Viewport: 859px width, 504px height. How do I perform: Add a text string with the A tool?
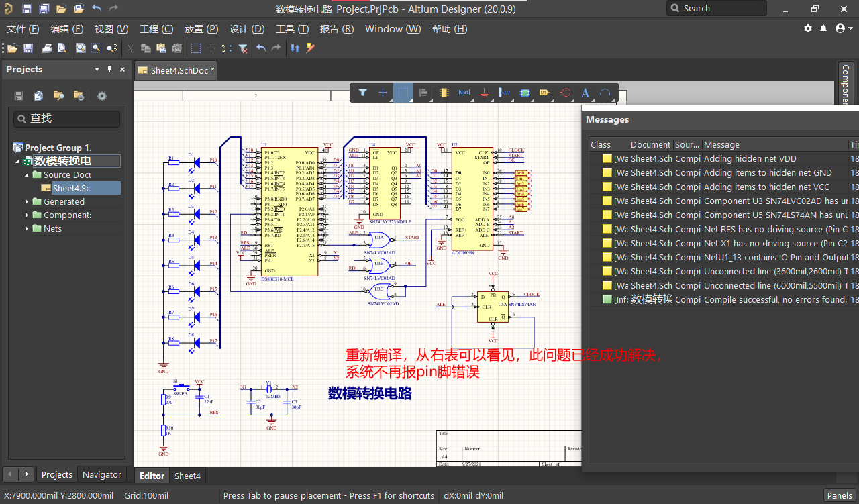pos(586,93)
